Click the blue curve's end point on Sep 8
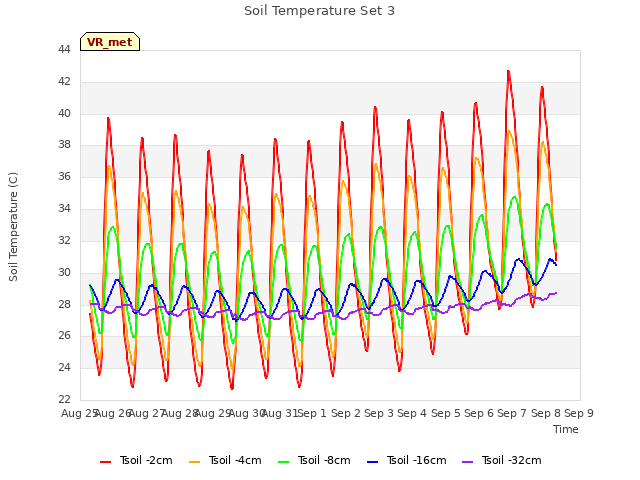Viewport: 640px width, 480px height. pos(556,264)
